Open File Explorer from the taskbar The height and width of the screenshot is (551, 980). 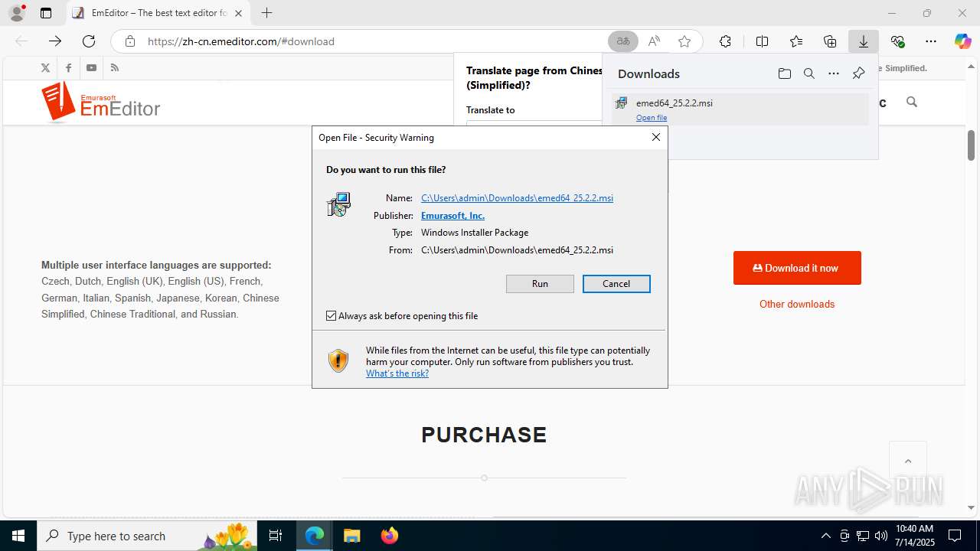point(351,536)
